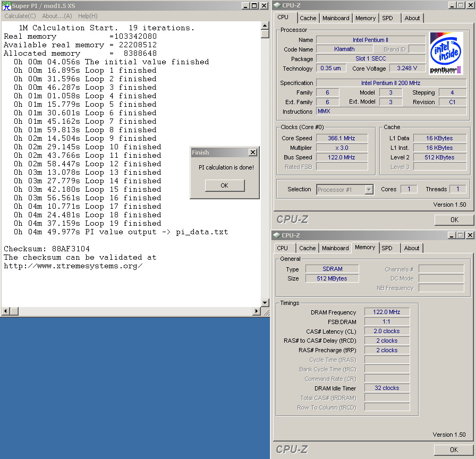Click the FSB:DRAM ratio value 1:1

(x=387, y=321)
